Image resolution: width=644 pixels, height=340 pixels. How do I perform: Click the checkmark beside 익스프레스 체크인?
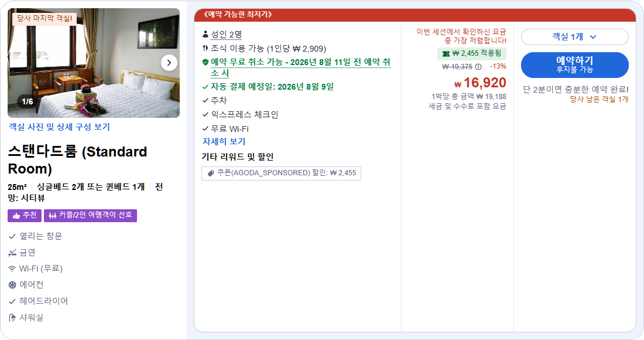[205, 115]
